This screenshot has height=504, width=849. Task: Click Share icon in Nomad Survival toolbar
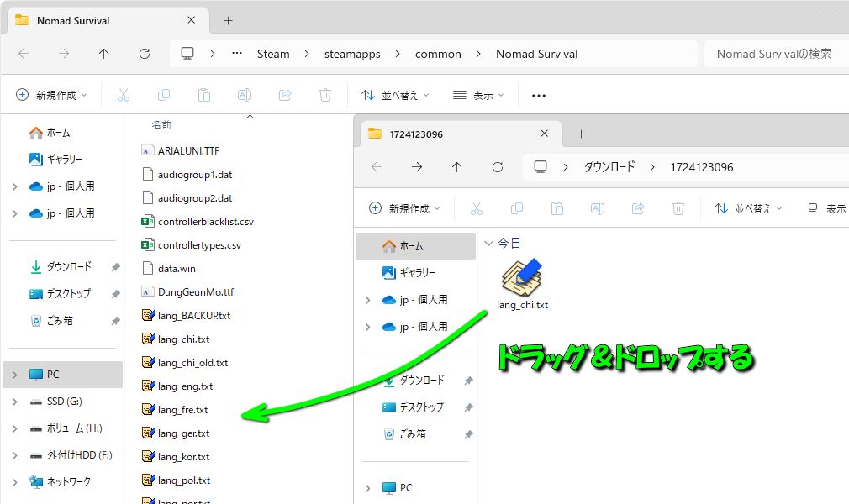(x=285, y=95)
